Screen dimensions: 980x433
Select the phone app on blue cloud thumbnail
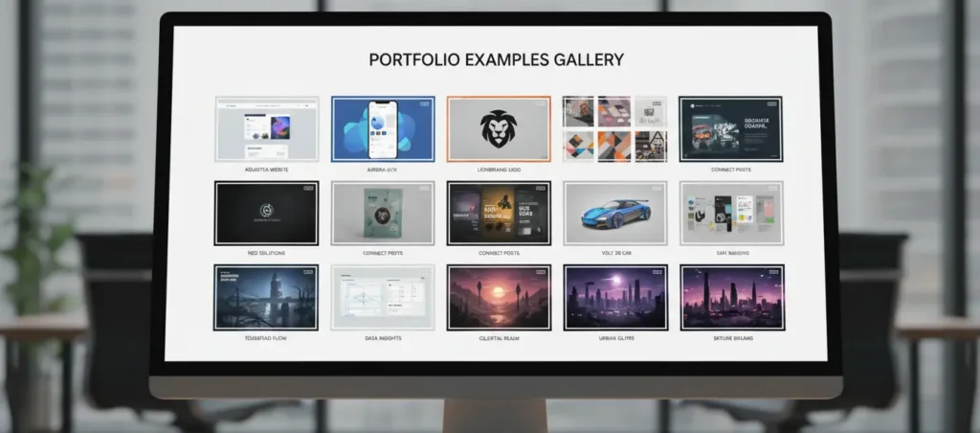pos(383,128)
